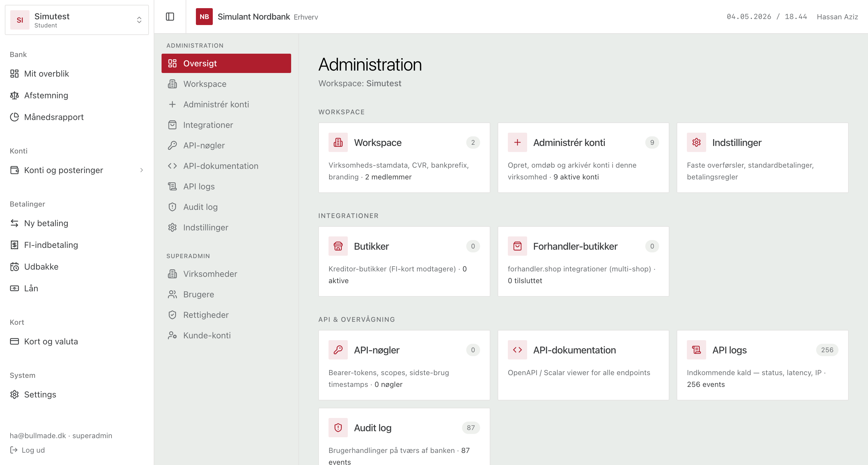The height and width of the screenshot is (465, 868).
Task: Click the Log ud exit icon
Action: [14, 450]
